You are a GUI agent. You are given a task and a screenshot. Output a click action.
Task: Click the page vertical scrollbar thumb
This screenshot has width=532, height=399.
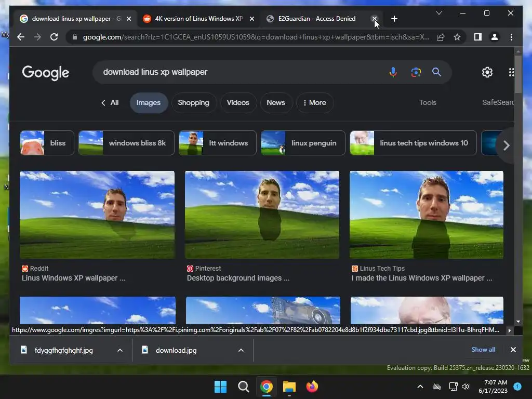pyautogui.click(x=518, y=74)
